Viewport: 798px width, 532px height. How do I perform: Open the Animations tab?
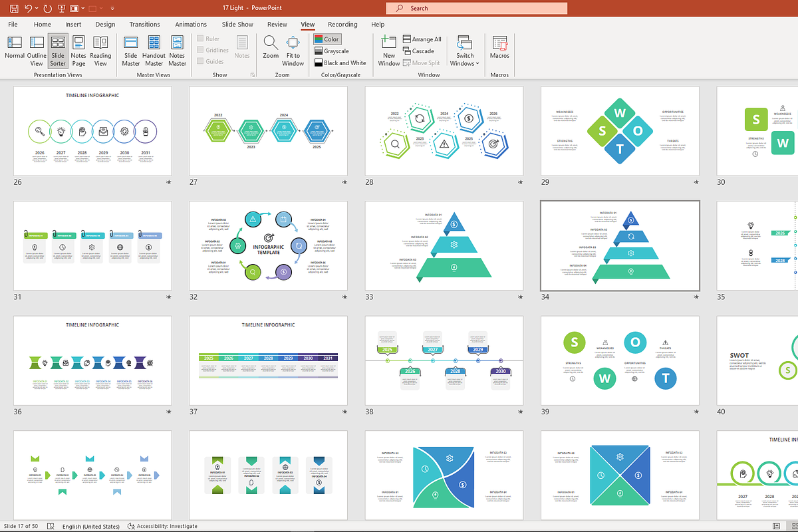point(191,25)
